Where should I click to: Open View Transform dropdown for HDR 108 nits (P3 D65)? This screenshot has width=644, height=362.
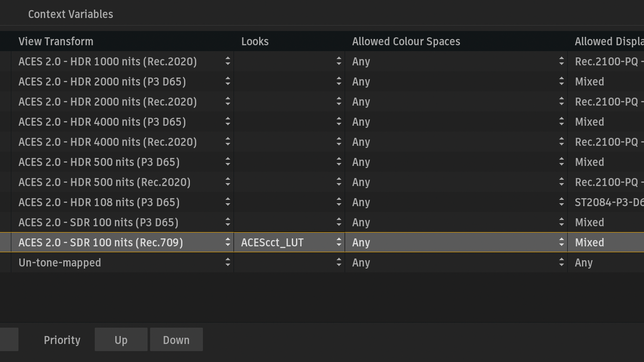[228, 202]
